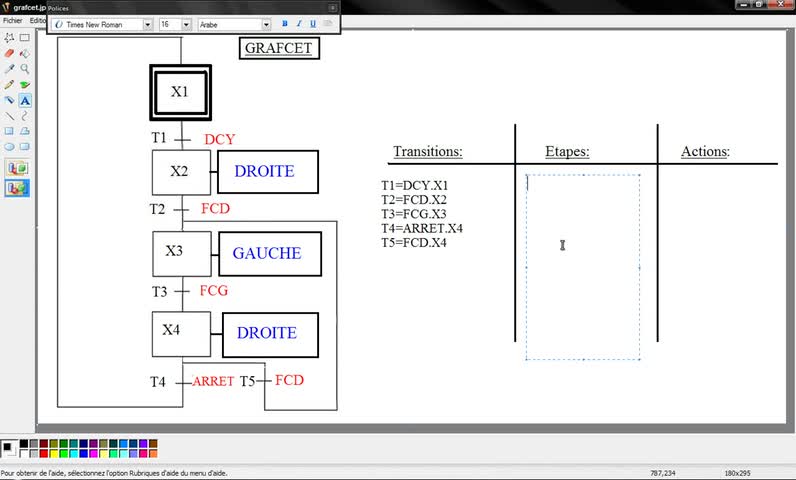Image resolution: width=796 pixels, height=480 pixels.
Task: Close the Polices font toolbar
Action: click(x=333, y=8)
